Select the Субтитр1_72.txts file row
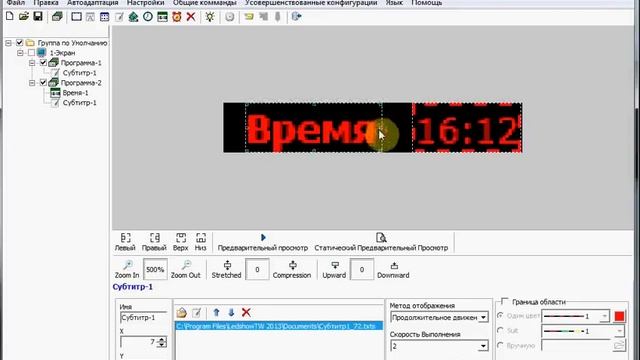This screenshot has height=360, width=640. pos(279,326)
